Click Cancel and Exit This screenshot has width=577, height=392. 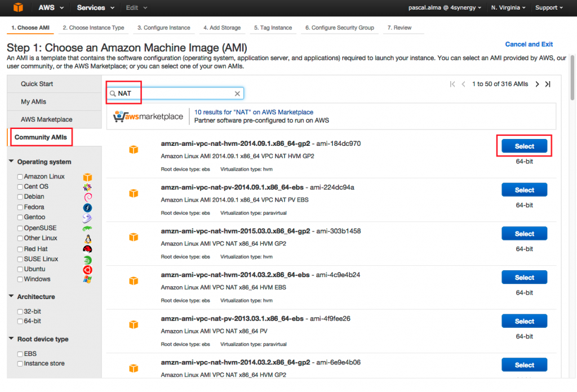(529, 44)
